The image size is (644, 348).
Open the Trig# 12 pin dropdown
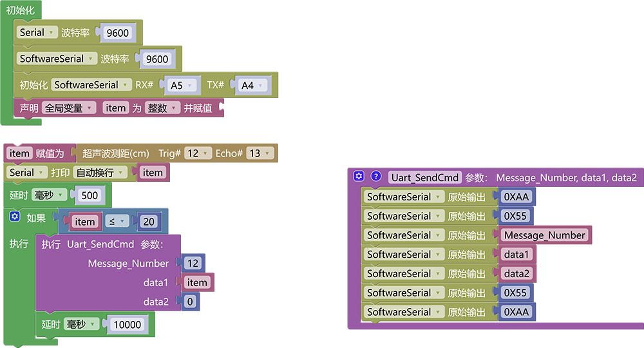point(198,153)
